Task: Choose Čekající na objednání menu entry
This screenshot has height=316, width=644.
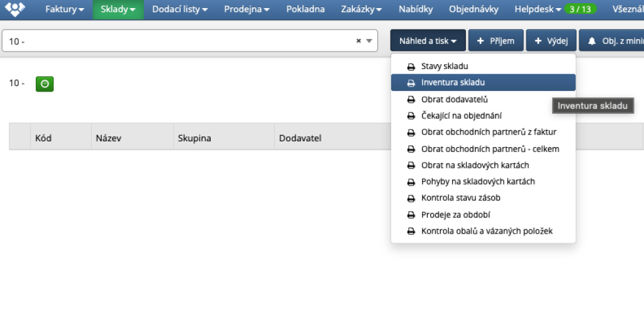Action: [461, 116]
